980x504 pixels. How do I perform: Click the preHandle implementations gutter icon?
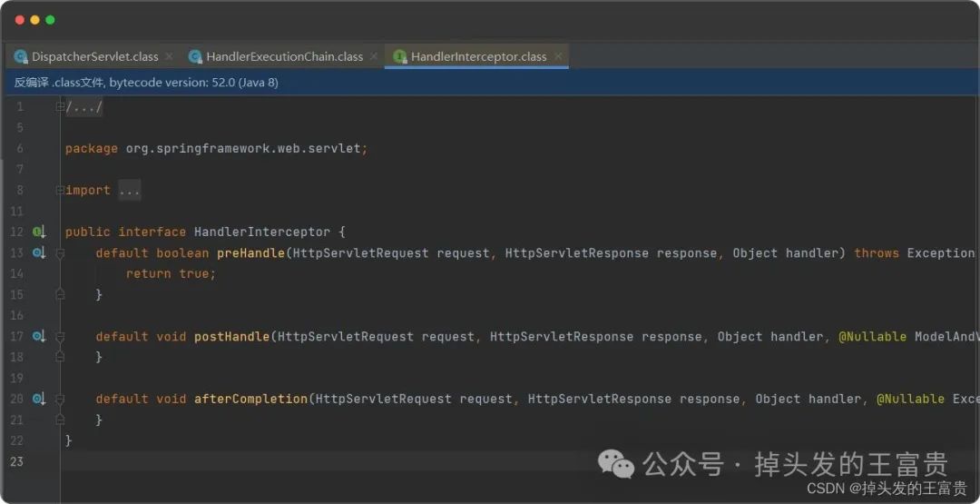(x=39, y=252)
